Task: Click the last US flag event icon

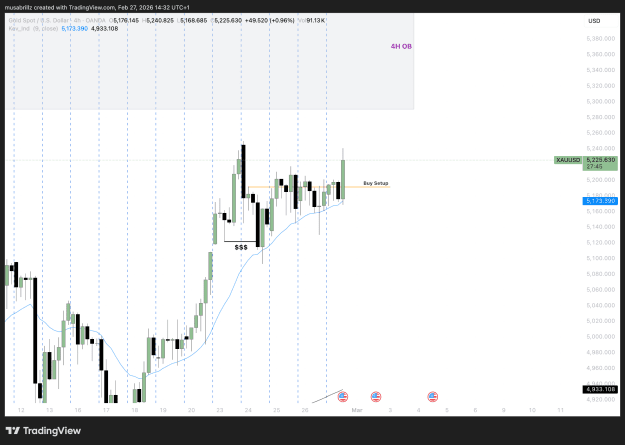Action: pyautogui.click(x=432, y=397)
